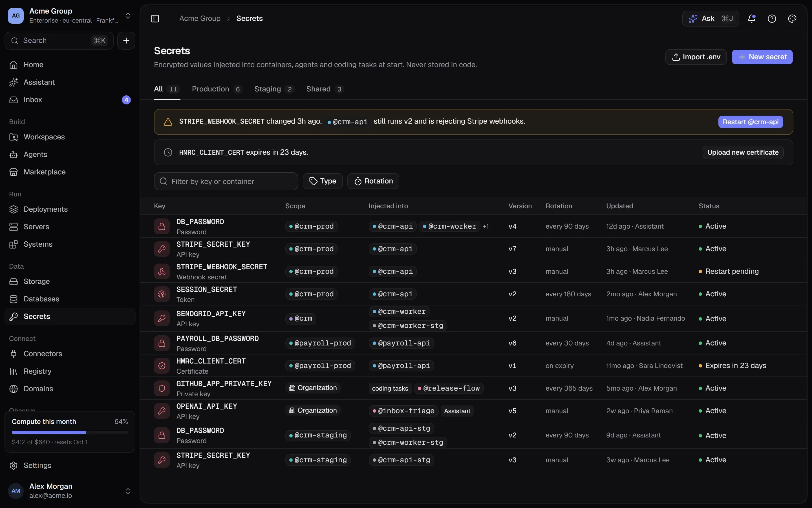Open the Type filter dropdown
Screen dimensions: 812x508
[x=323, y=181]
